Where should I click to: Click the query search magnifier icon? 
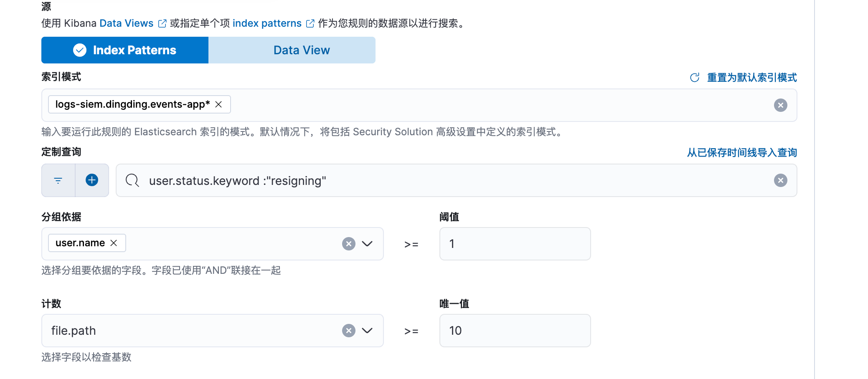[x=132, y=180]
